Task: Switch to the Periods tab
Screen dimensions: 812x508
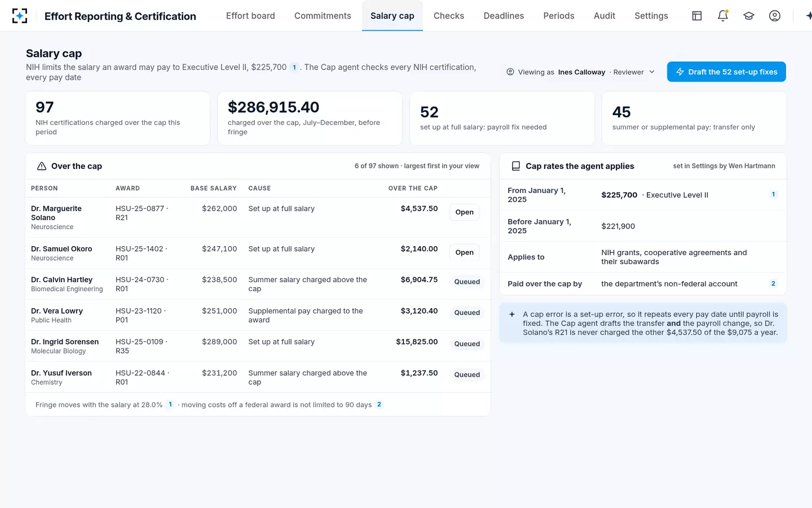Action: click(559, 16)
